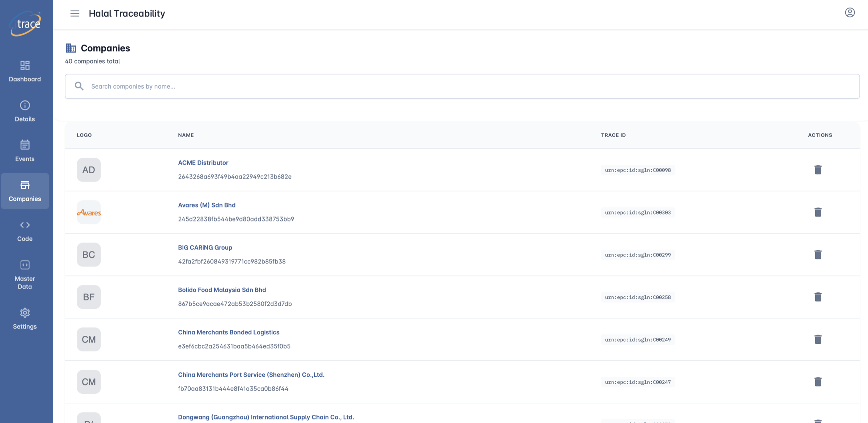
Task: Click trace ID urn:epc:id:sgln:C00098
Action: click(638, 170)
